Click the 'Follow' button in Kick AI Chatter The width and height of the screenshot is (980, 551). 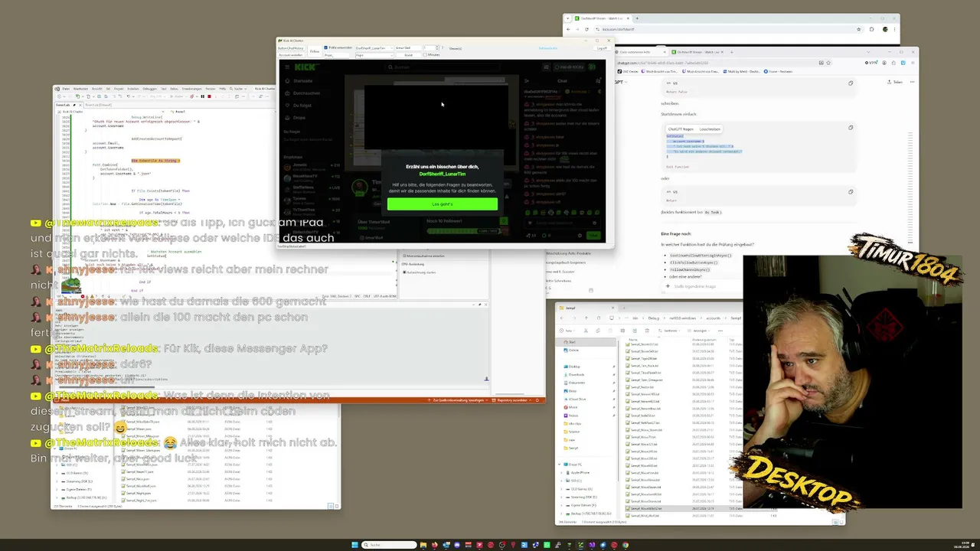click(315, 51)
